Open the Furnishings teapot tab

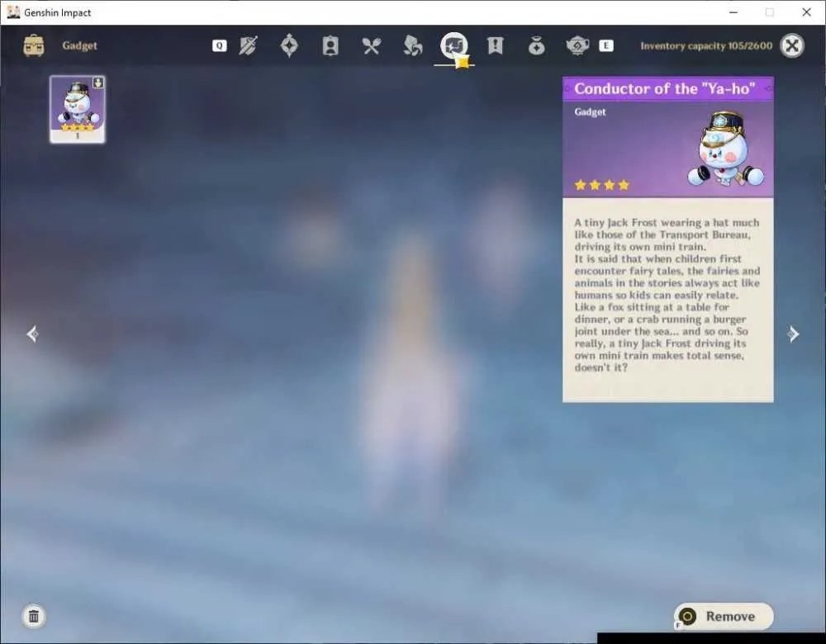[x=577, y=45]
